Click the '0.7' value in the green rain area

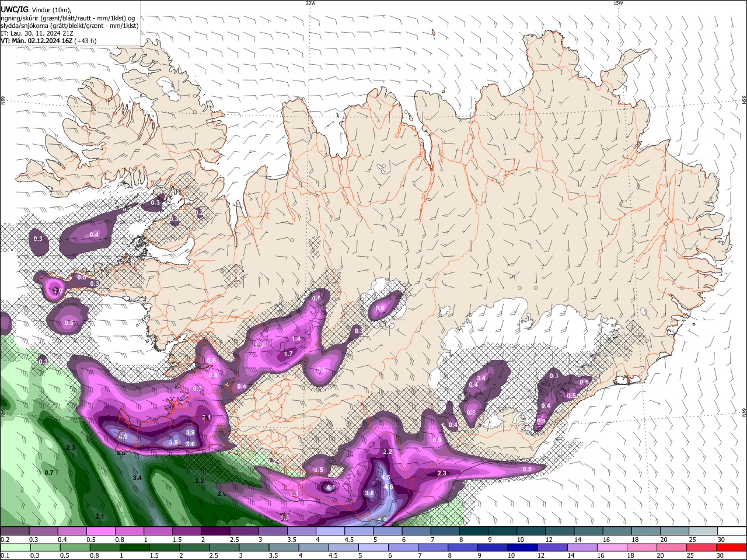pyautogui.click(x=49, y=473)
